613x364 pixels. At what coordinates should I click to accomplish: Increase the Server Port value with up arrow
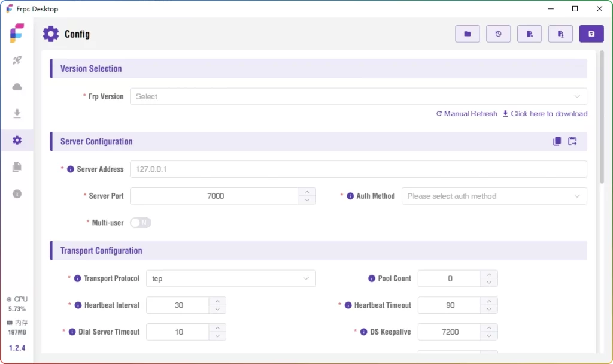[x=307, y=192]
